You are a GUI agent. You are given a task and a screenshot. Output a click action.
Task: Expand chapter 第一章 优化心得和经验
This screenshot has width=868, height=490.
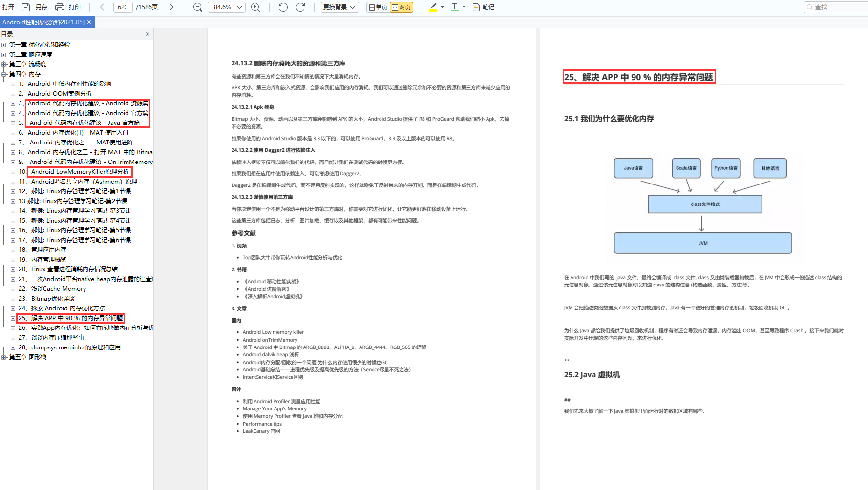click(4, 45)
